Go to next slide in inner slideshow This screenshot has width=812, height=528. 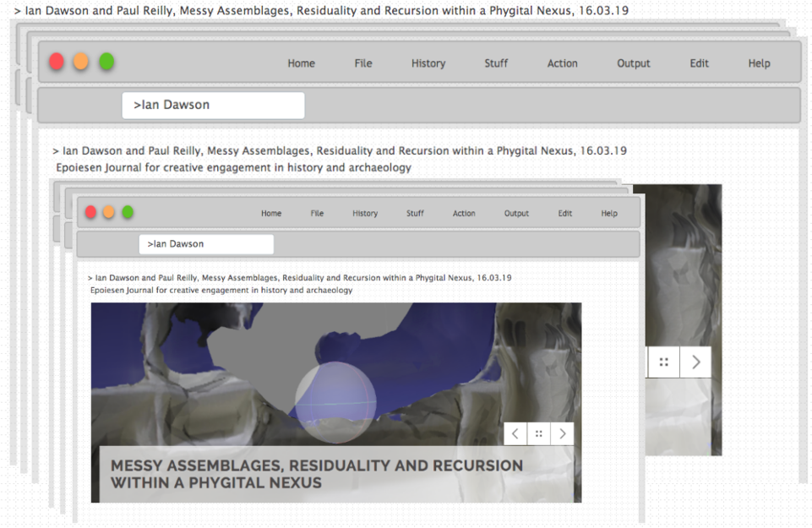563,433
